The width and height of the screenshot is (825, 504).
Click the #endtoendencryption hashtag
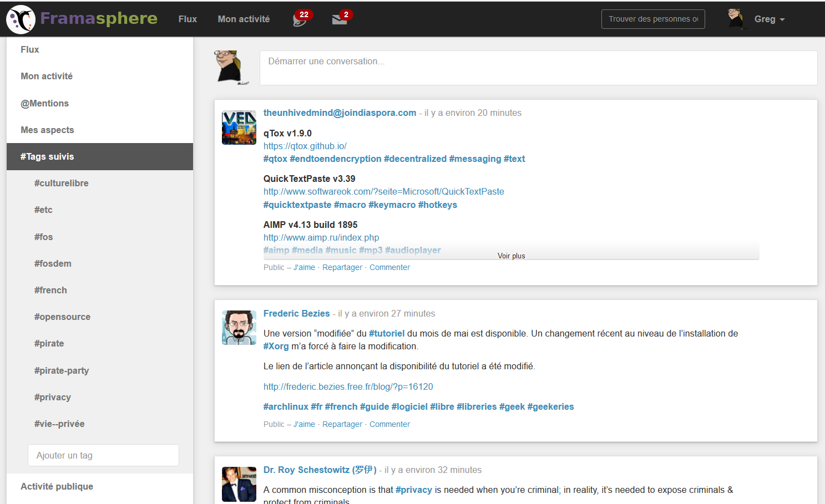pyautogui.click(x=336, y=159)
